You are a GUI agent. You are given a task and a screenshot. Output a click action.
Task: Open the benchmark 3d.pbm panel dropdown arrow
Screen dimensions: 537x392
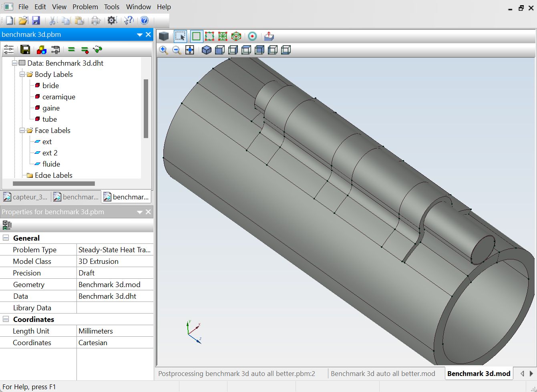coord(139,35)
